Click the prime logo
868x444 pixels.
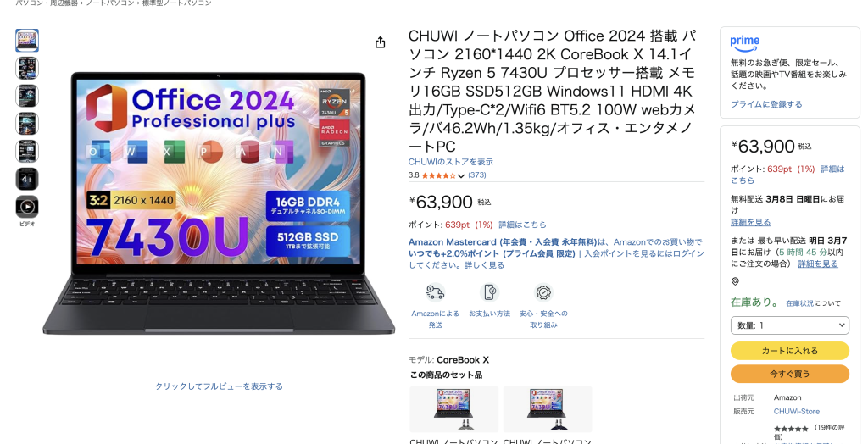pyautogui.click(x=744, y=42)
